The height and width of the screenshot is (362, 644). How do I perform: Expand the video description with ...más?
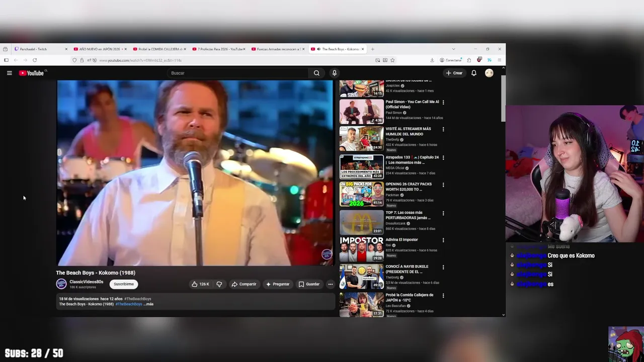click(x=148, y=304)
